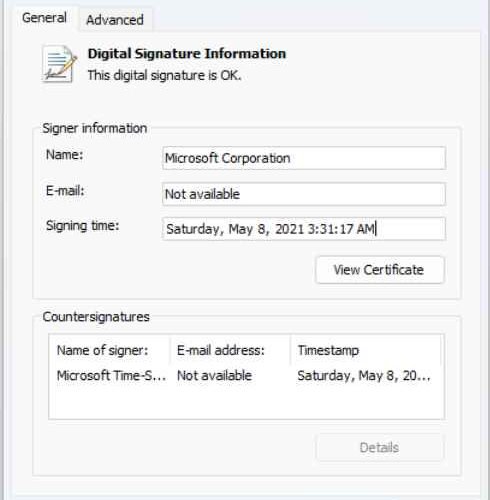Click the Signing time field

coord(304,229)
